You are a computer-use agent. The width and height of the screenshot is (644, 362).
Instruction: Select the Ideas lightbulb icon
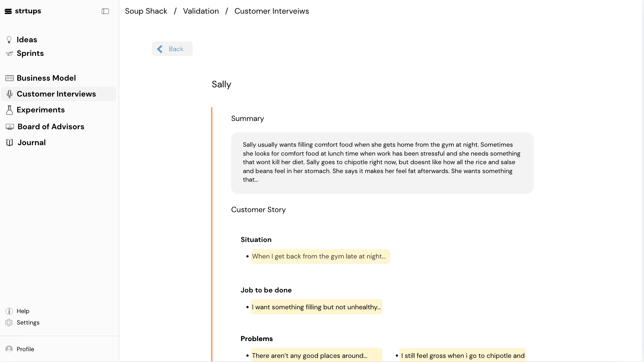9,39
